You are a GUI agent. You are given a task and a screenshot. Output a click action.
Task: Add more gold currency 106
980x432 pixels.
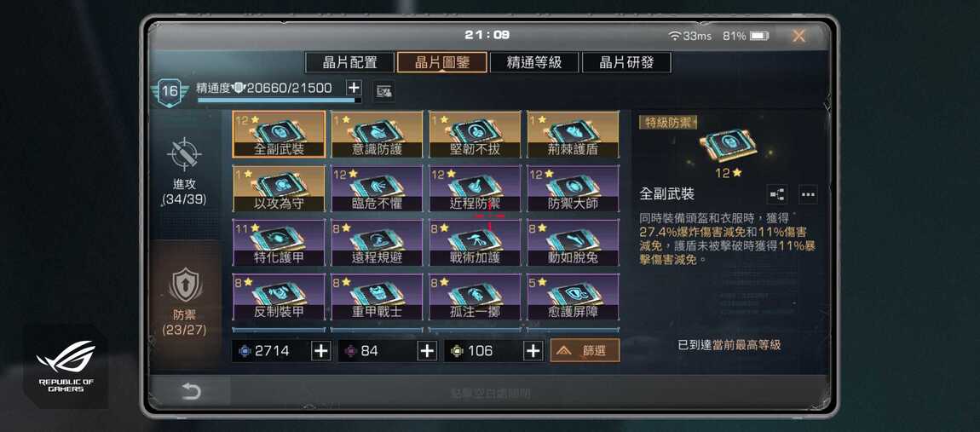pos(533,351)
